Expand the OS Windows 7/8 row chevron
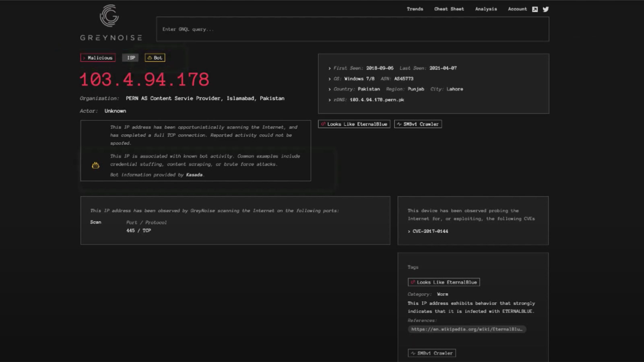This screenshot has height=362, width=644. (329, 79)
